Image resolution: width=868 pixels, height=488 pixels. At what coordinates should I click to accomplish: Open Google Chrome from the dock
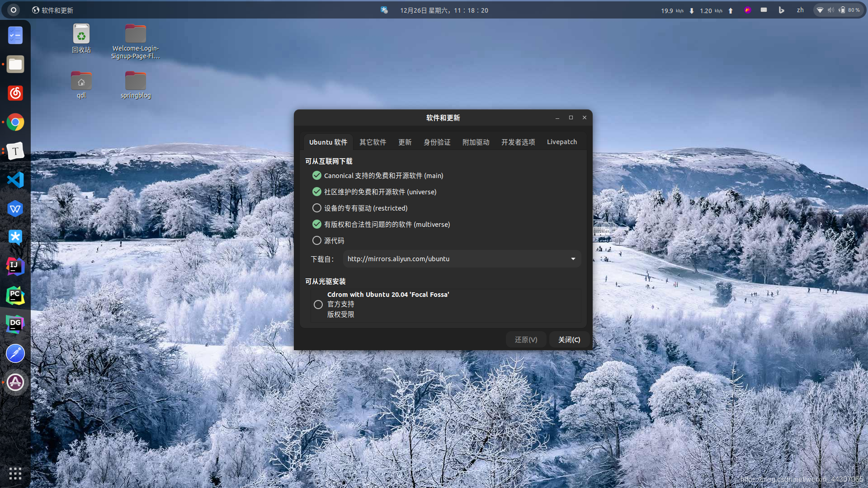pos(15,122)
